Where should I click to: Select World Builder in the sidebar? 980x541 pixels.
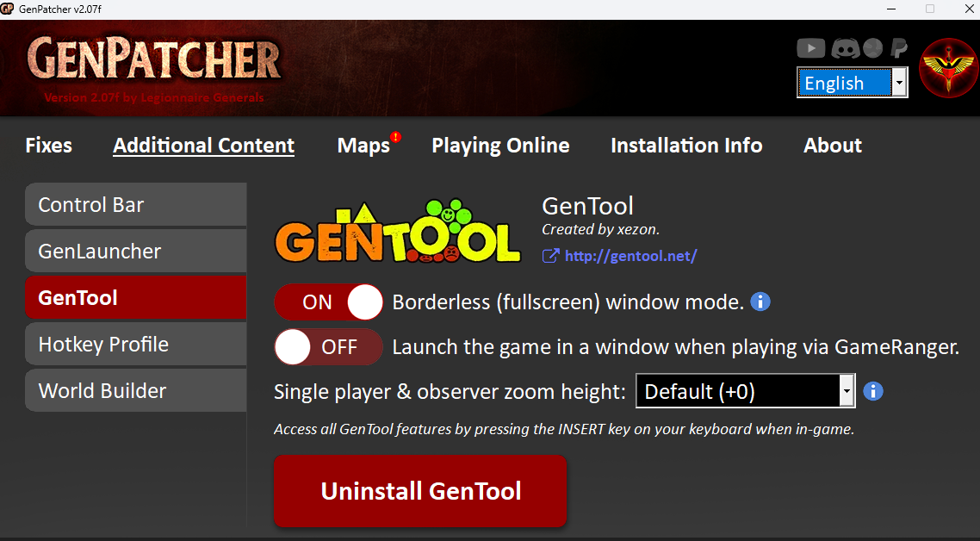point(135,390)
